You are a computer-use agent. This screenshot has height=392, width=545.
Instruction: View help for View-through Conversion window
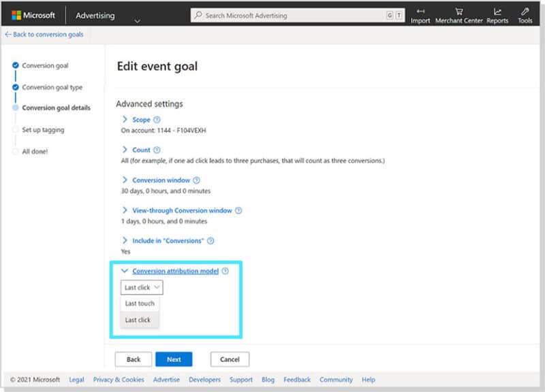tap(238, 210)
